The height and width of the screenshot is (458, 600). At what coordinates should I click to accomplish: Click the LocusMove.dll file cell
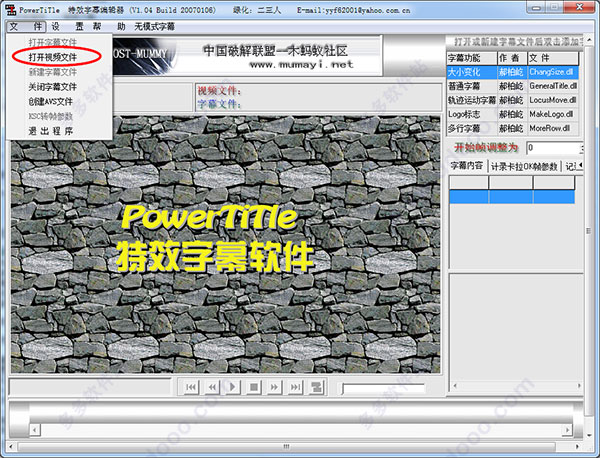coord(553,100)
